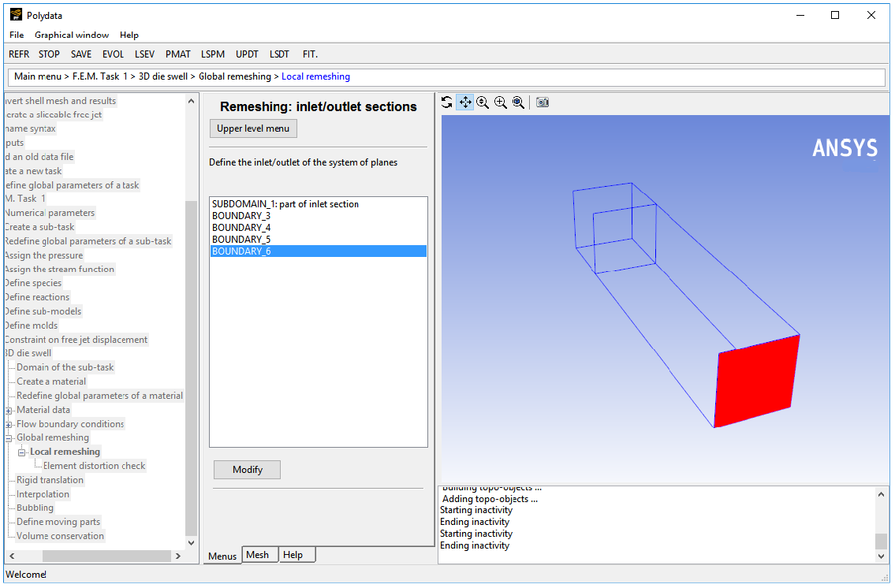Viewport: 895px width, 588px height.
Task: Collapse the Local remeshing node
Action: pyautogui.click(x=22, y=453)
